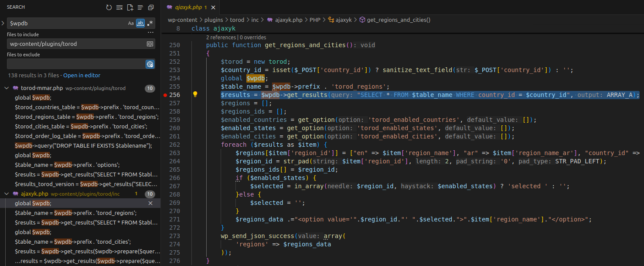Enable Use Regular Expression option
This screenshot has height=266, width=644.
coord(150,24)
